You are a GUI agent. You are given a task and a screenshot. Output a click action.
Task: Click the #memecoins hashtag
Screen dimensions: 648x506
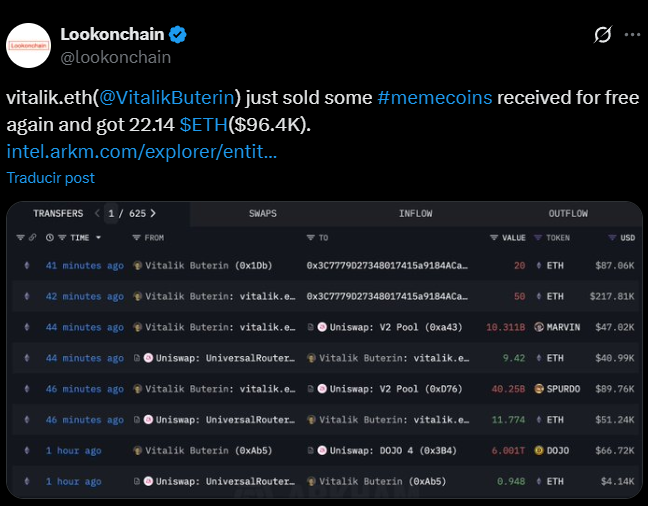(434, 98)
